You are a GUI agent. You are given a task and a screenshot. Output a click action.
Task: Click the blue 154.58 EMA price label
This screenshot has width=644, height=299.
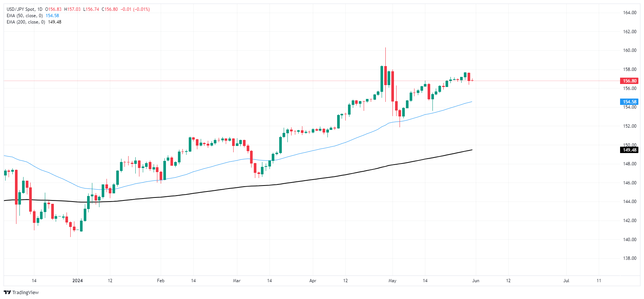(629, 102)
